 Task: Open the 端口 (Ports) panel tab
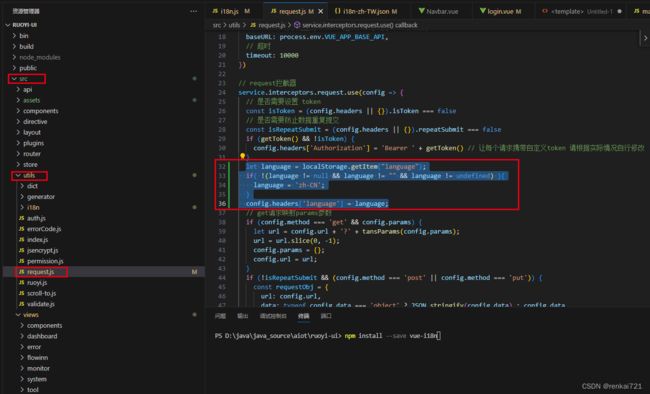point(326,316)
